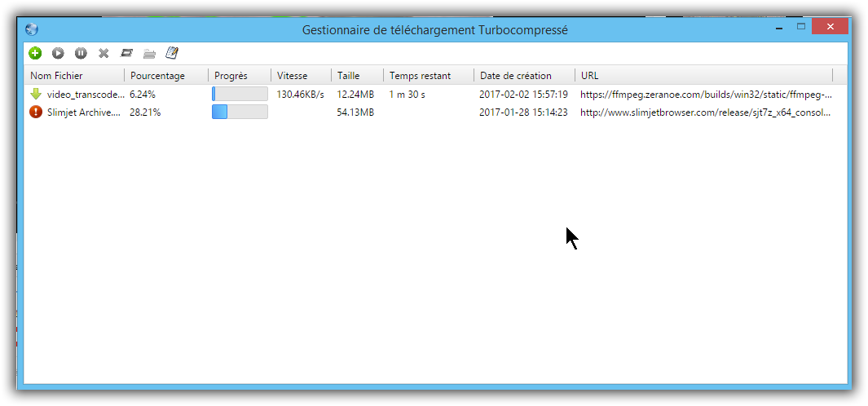Click the Vitesse column header
The height and width of the screenshot is (406, 868).
[x=293, y=76]
